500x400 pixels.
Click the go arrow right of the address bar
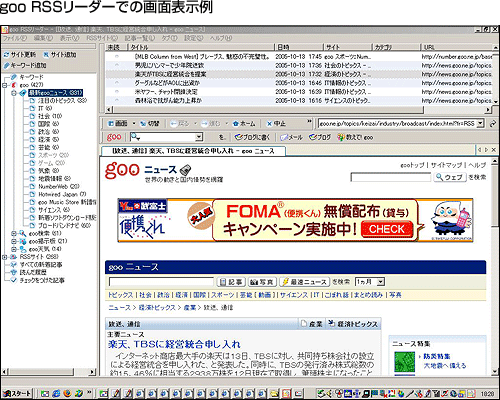click(x=492, y=124)
